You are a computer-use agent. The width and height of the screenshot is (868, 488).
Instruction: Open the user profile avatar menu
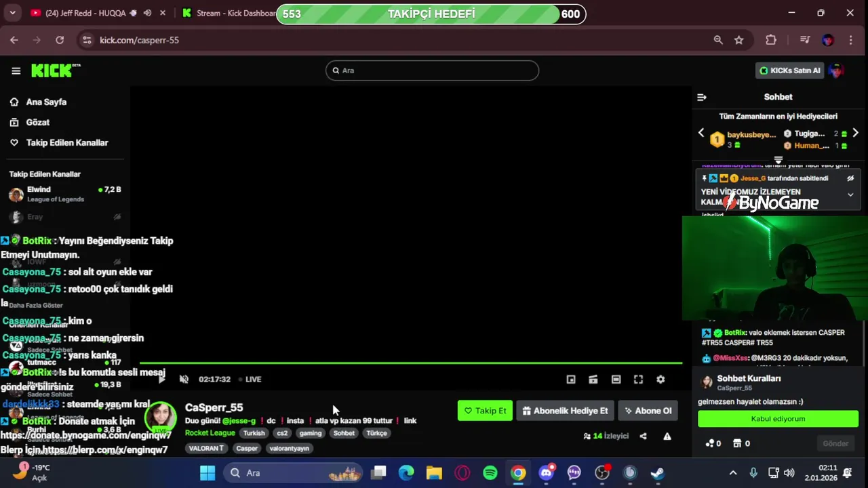(x=836, y=70)
